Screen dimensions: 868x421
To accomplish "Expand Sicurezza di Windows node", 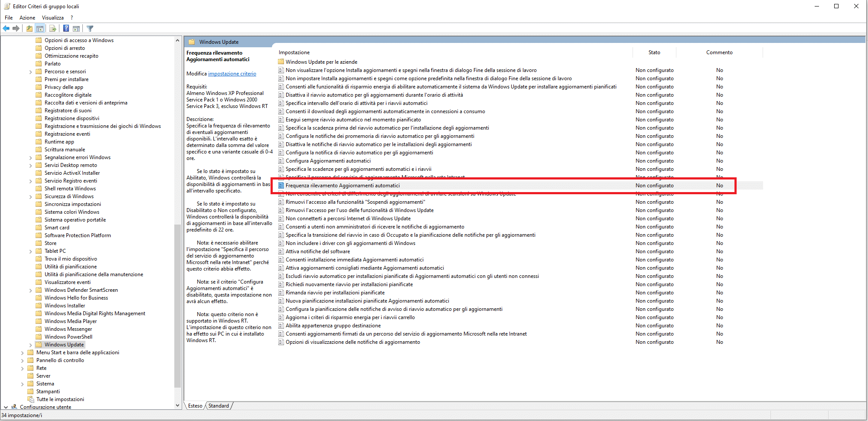I will tap(30, 197).
